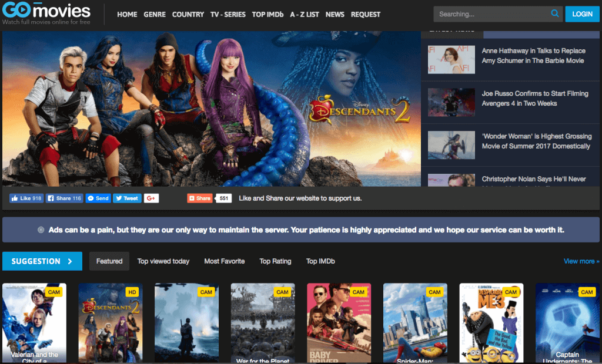
Task: Click the ads notice bullet icon
Action: (41, 230)
